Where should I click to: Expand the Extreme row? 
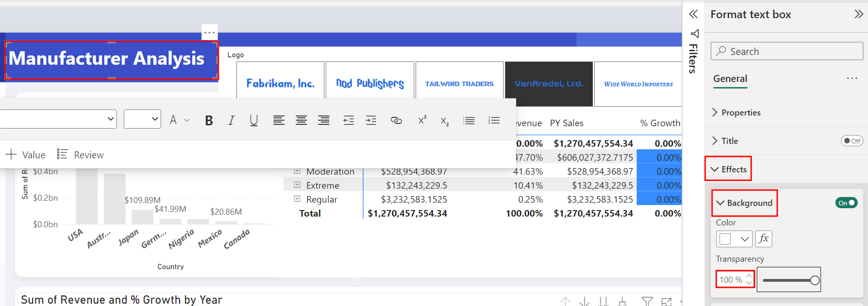click(297, 185)
